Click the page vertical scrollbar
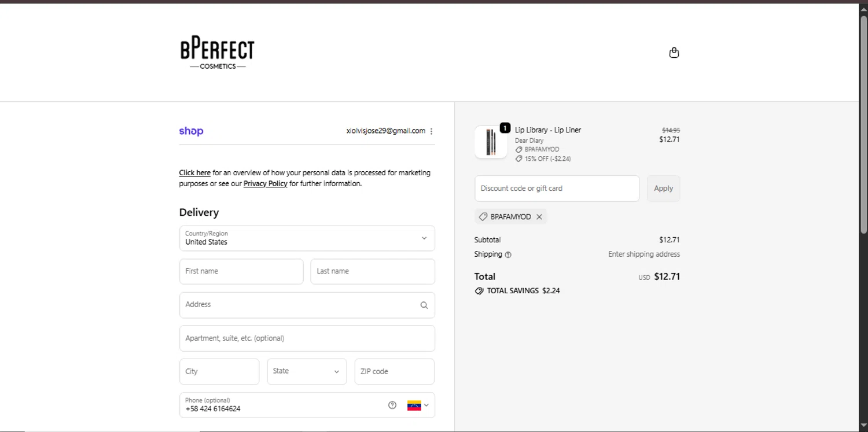Viewport: 868px width, 432px height. pos(863,124)
